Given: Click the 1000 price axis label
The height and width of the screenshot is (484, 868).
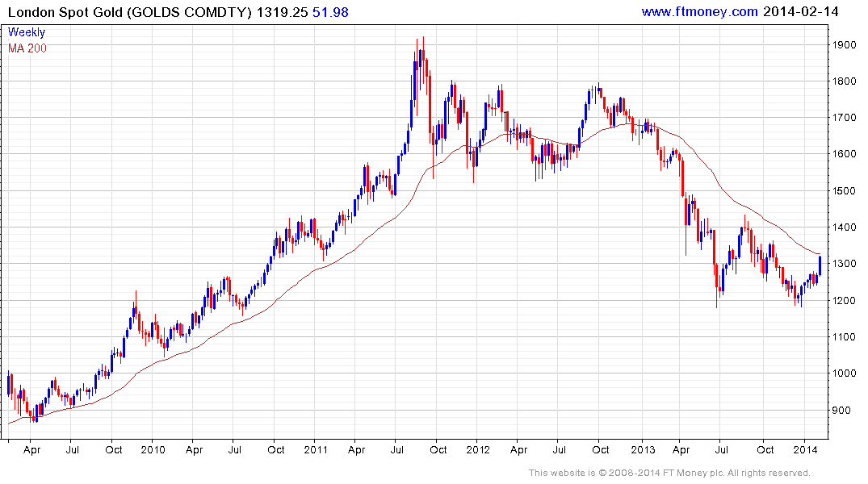Looking at the screenshot, I should [844, 373].
